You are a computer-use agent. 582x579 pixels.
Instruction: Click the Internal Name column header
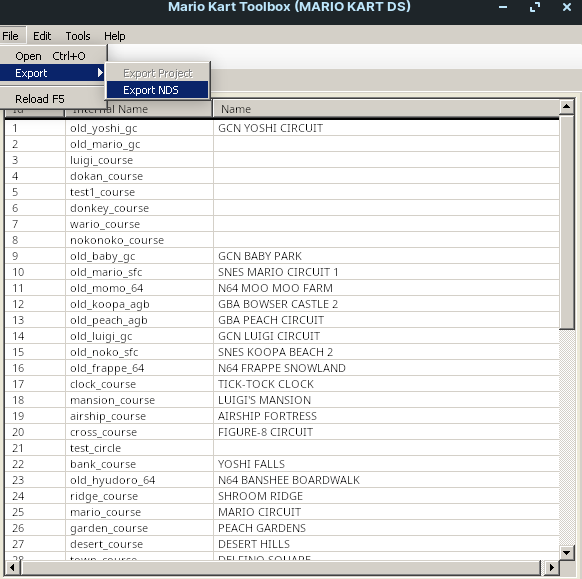tap(139, 109)
